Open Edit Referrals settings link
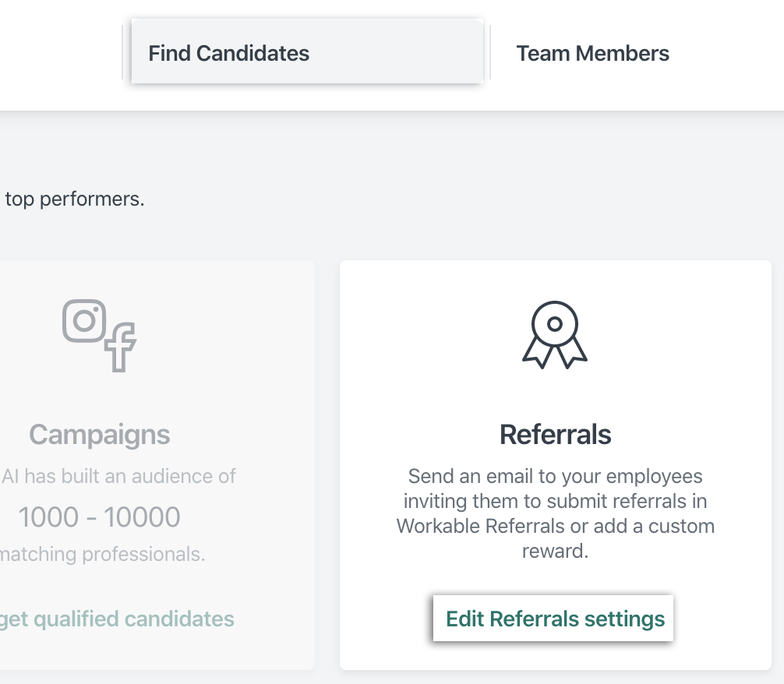This screenshot has width=784, height=684. (554, 619)
